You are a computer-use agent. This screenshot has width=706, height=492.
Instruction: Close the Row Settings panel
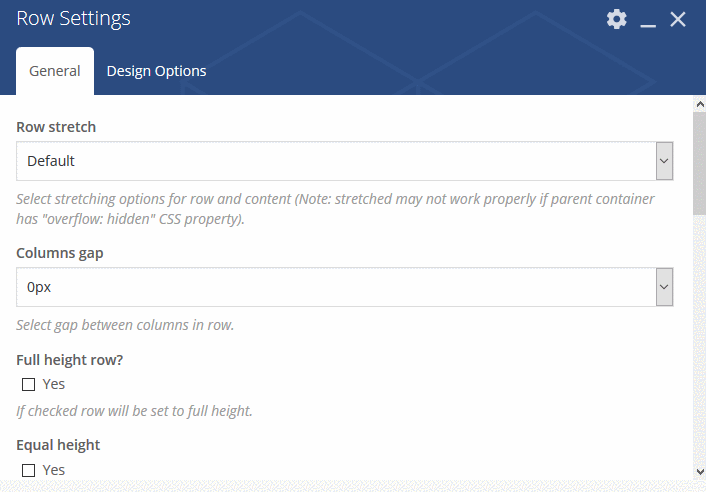678,19
